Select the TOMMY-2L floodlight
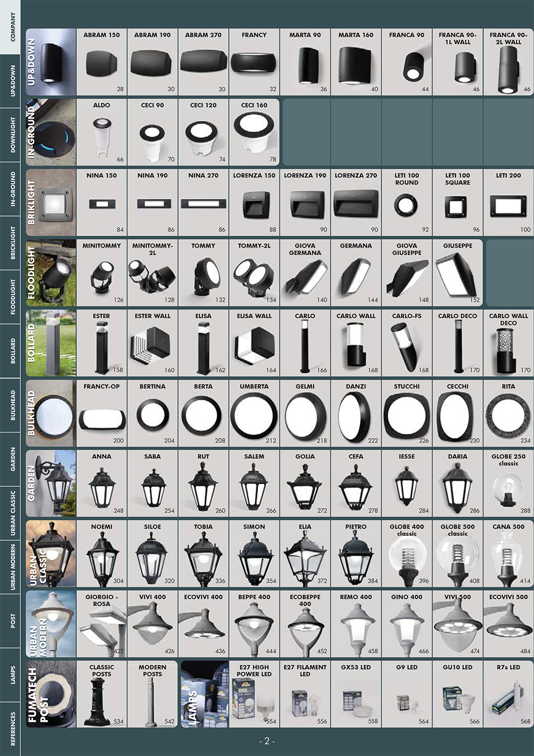 (254, 273)
